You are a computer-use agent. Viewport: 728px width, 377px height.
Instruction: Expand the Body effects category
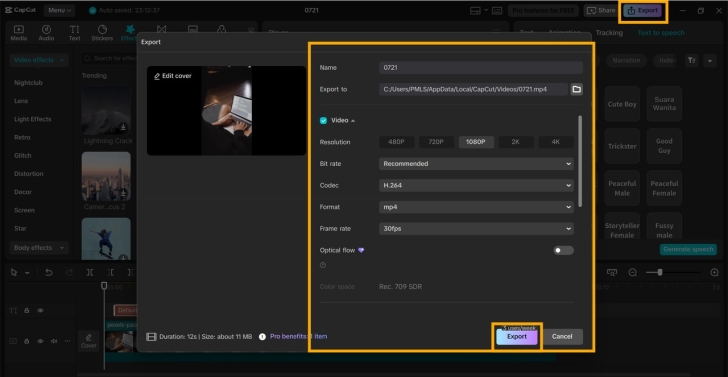[x=39, y=248]
